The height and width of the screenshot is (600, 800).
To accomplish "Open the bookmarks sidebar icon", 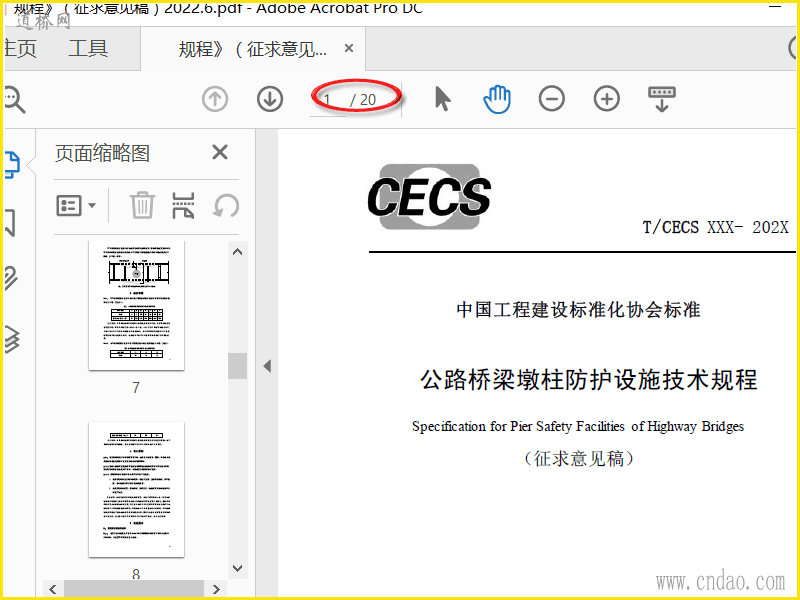I will click(x=10, y=223).
